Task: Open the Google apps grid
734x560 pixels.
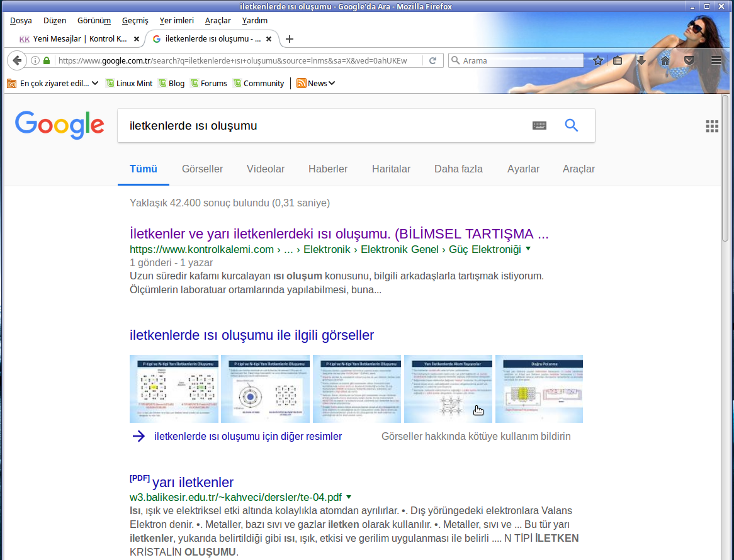Action: (x=712, y=126)
